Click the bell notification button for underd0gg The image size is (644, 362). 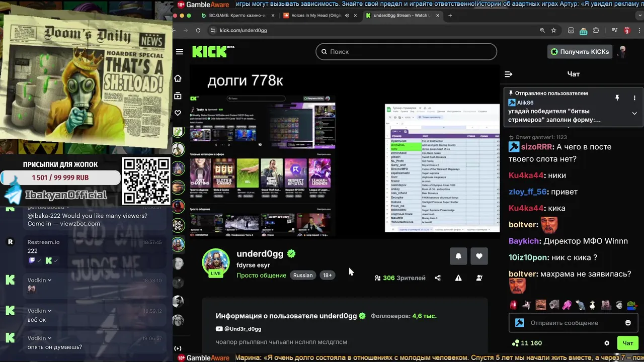click(x=458, y=256)
